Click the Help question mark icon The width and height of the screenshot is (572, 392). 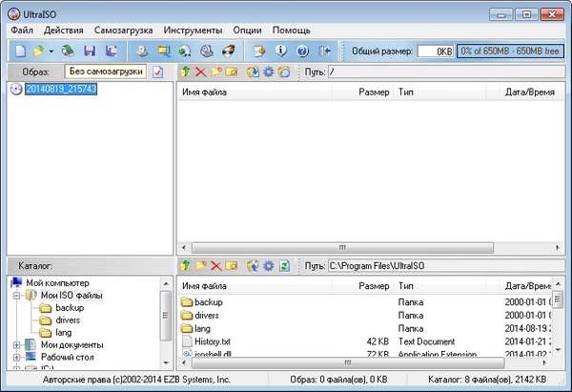coord(302,51)
